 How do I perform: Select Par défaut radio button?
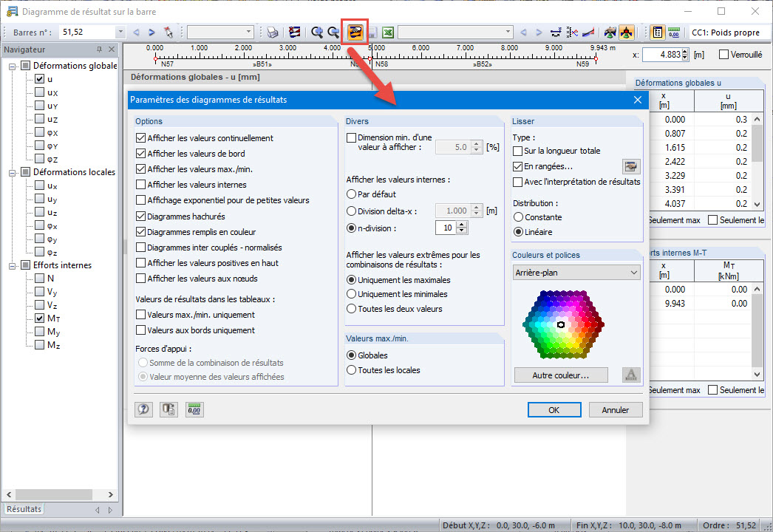pyautogui.click(x=352, y=194)
